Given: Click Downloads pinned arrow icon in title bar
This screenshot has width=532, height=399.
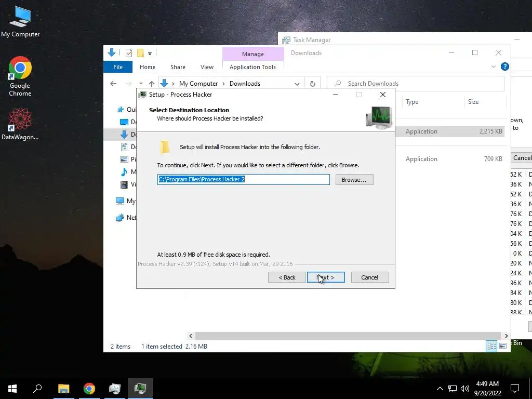Looking at the screenshot, I should click(x=112, y=52).
